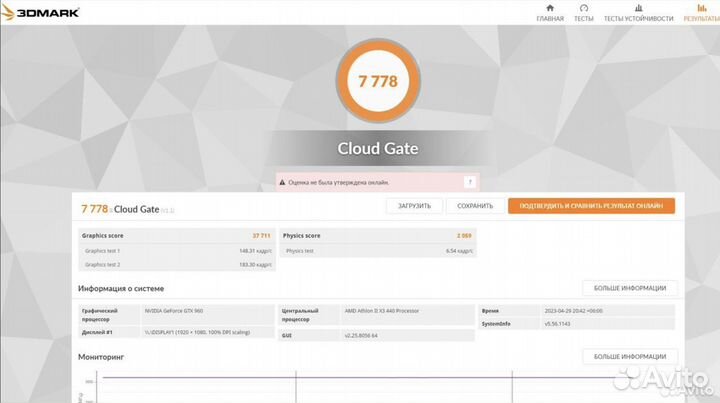Click the Cloud Gate title banner
Screen dimensions: 720x403
point(378,148)
